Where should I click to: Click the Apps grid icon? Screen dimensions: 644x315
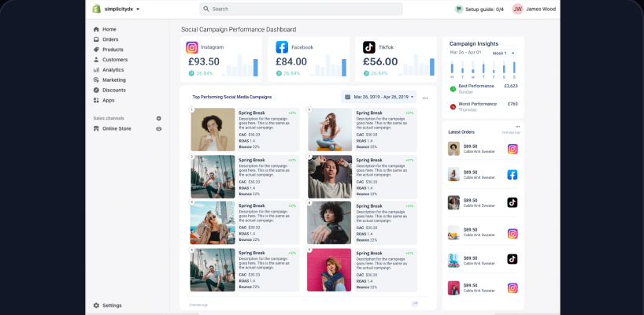point(96,100)
